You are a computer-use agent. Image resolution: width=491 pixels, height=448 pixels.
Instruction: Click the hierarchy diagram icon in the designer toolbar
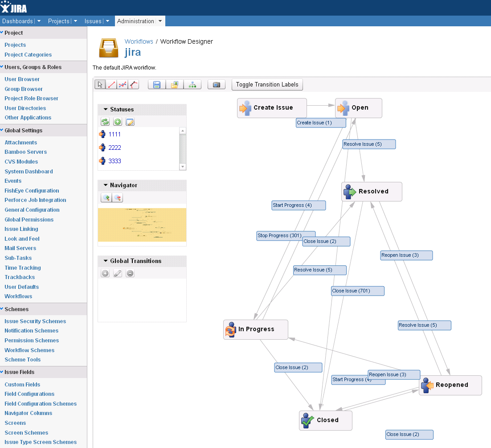192,85
